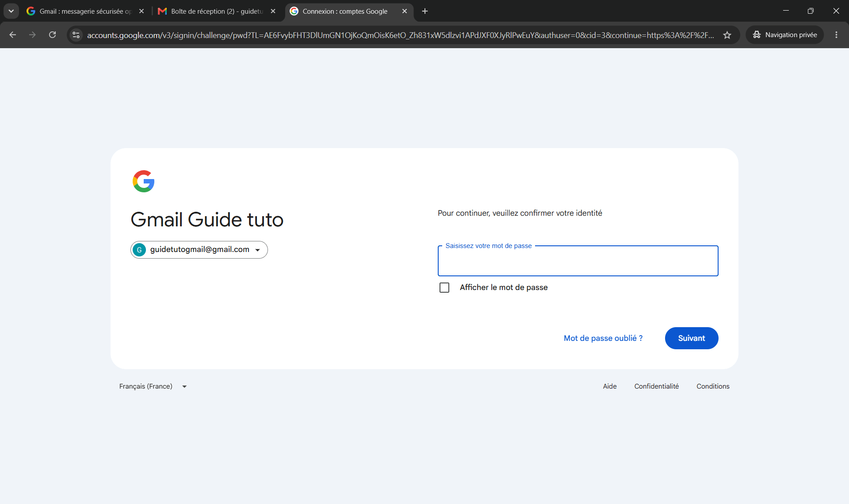
Task: Click the browser forward arrow
Action: [x=32, y=35]
